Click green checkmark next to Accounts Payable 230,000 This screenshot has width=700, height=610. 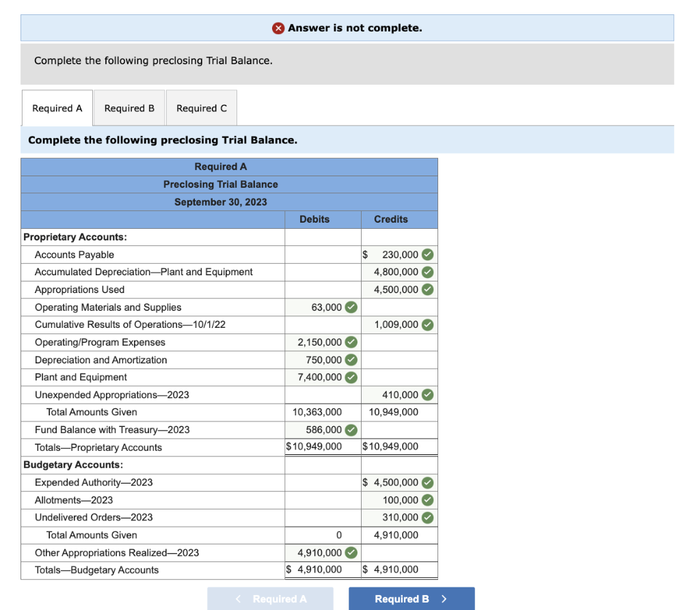(428, 254)
